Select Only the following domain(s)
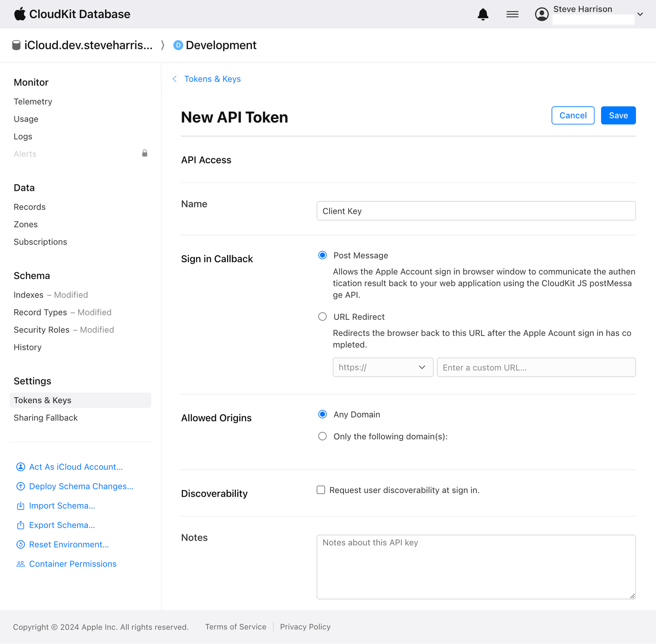This screenshot has height=644, width=656. click(x=322, y=436)
